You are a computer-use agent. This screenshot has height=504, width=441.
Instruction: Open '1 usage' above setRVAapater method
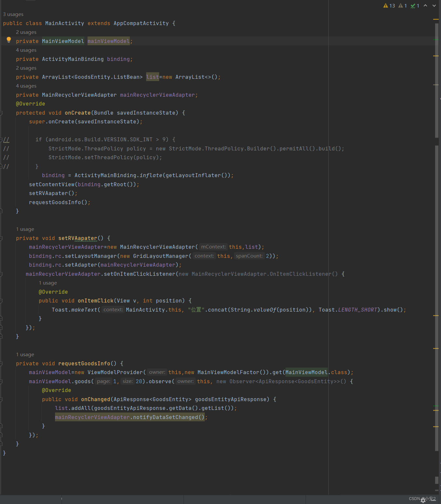25,229
